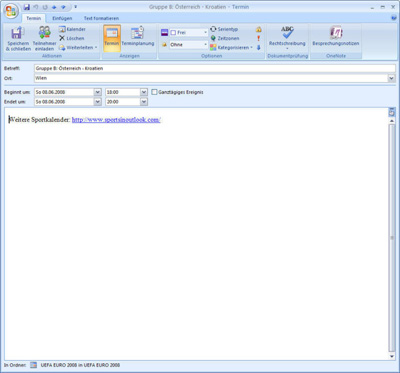Click into the Betreff field
This screenshot has height=373, width=400.
215,68
